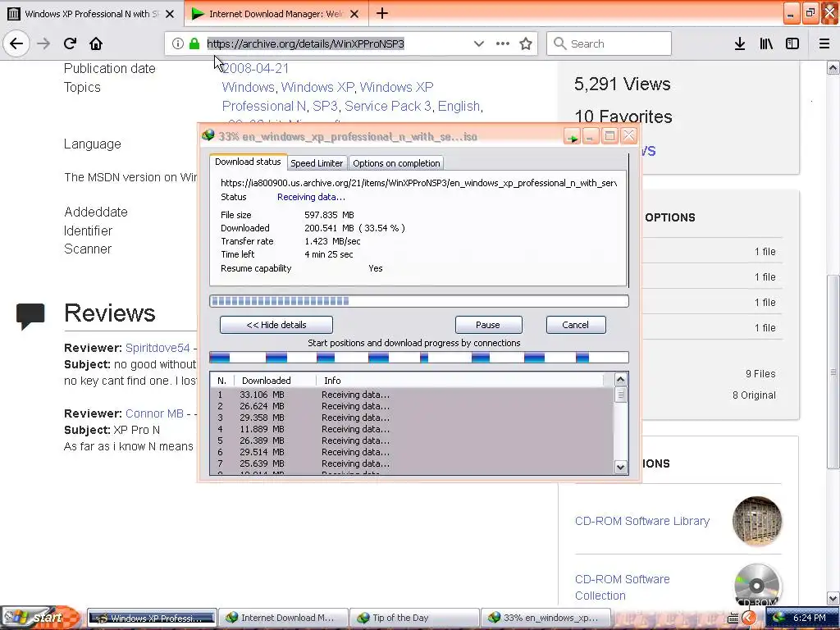Click the Firefox forward arrow
This screenshot has height=630, width=840.
pyautogui.click(x=43, y=43)
